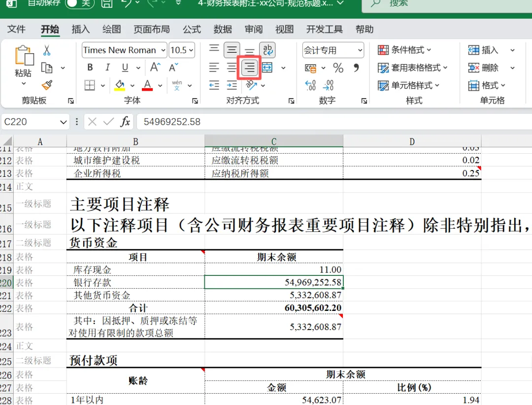
Task: Apply comma thousands separator style
Action: [x=356, y=68]
